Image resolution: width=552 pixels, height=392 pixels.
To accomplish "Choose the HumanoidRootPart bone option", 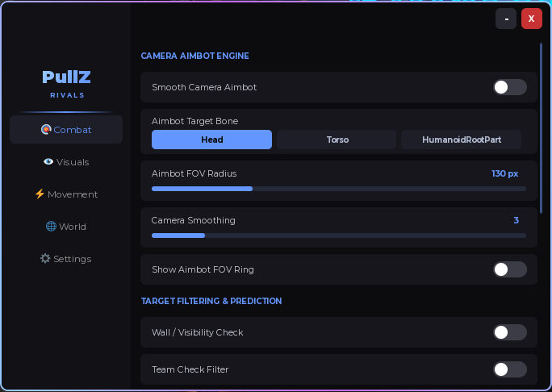I will click(461, 140).
